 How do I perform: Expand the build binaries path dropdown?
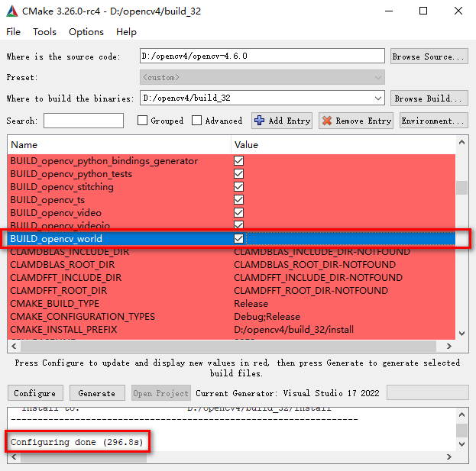pos(378,98)
